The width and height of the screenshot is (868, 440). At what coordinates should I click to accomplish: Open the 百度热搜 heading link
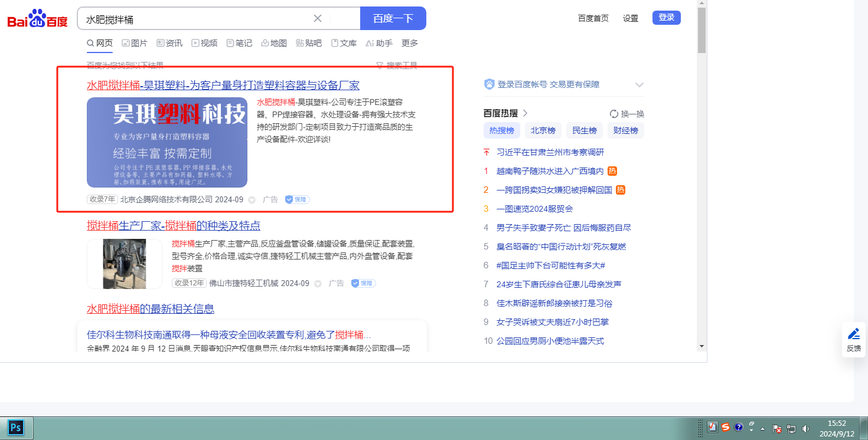(x=505, y=113)
